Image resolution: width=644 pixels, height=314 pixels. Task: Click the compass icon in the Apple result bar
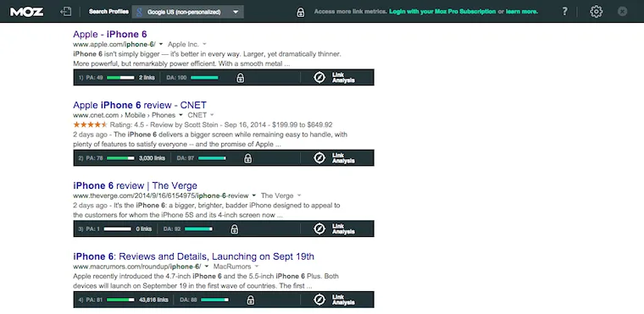tap(319, 77)
